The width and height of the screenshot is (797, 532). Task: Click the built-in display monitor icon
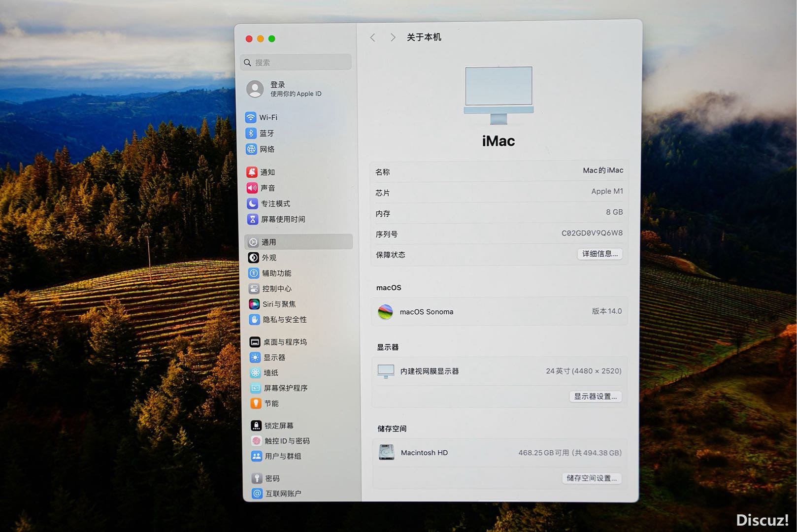pos(386,371)
